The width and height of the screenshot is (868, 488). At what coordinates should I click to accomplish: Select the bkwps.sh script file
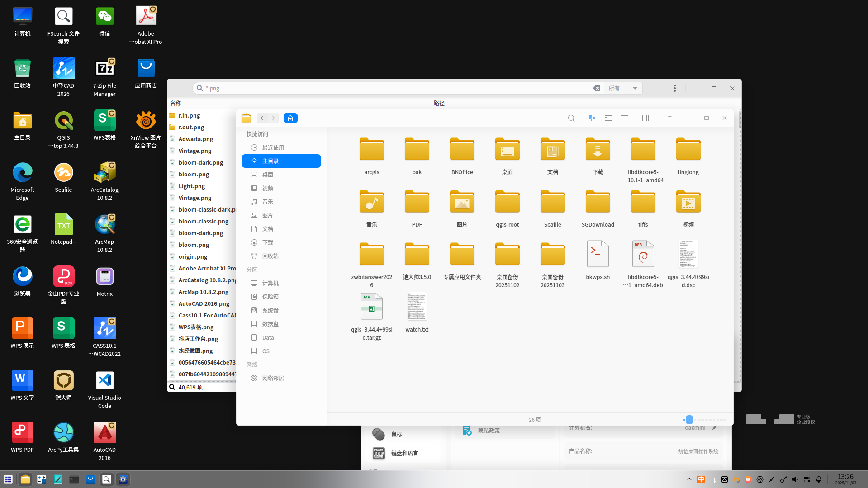(598, 260)
